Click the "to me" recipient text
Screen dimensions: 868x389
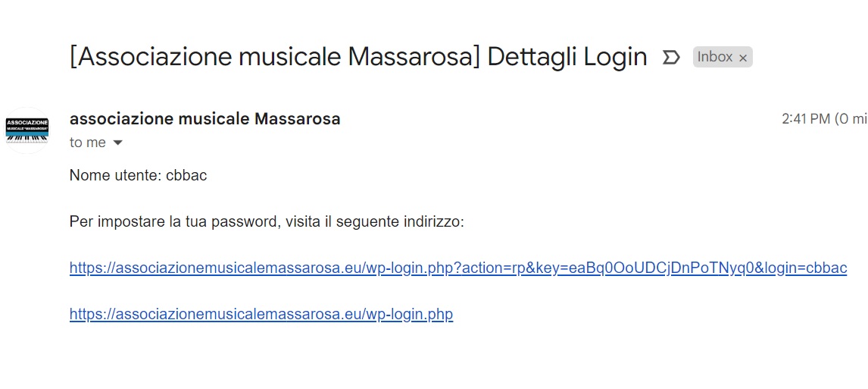coord(88,143)
